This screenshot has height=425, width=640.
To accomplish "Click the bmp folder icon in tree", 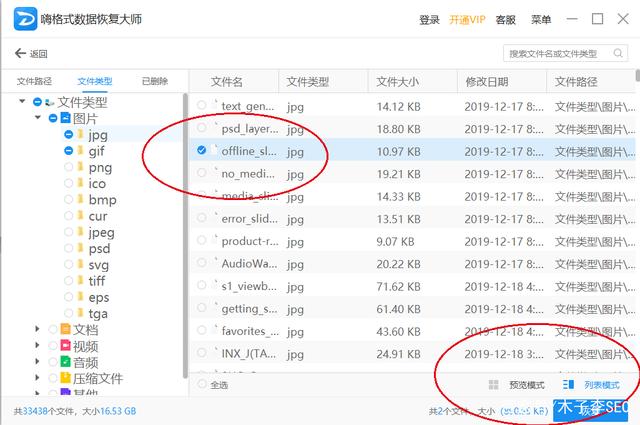I will pyautogui.click(x=81, y=199).
